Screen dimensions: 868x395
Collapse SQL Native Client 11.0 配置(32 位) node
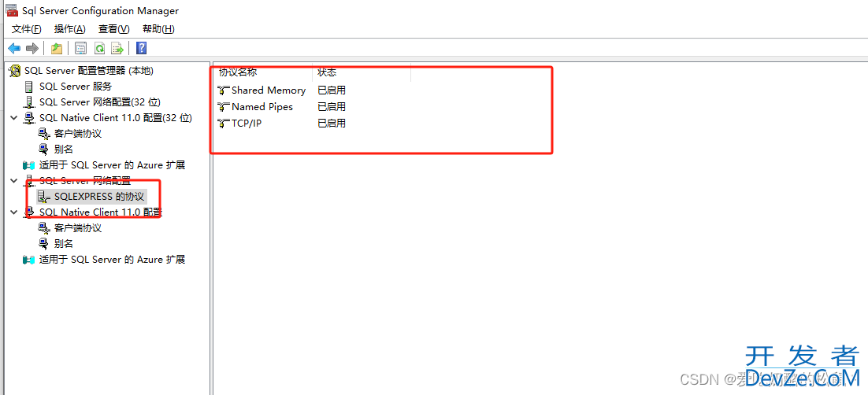(13, 118)
